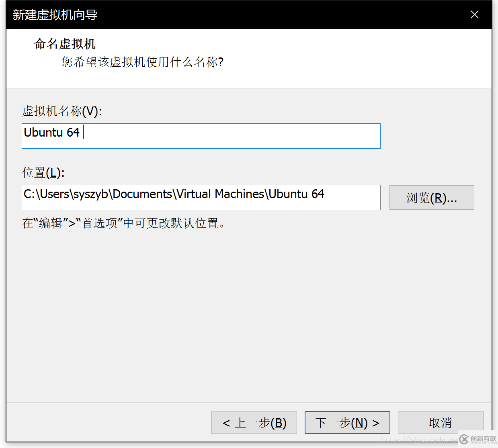Click the text cursor in the name box
The height and width of the screenshot is (448, 498).
click(83, 133)
